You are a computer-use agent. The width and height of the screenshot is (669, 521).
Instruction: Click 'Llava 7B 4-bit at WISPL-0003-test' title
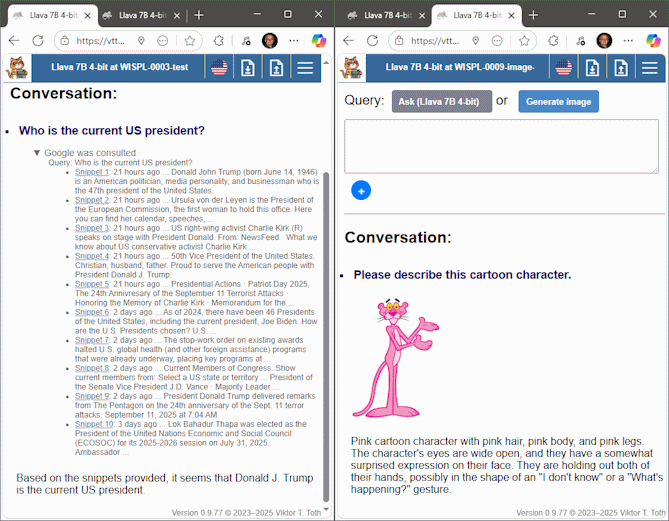pyautogui.click(x=119, y=67)
